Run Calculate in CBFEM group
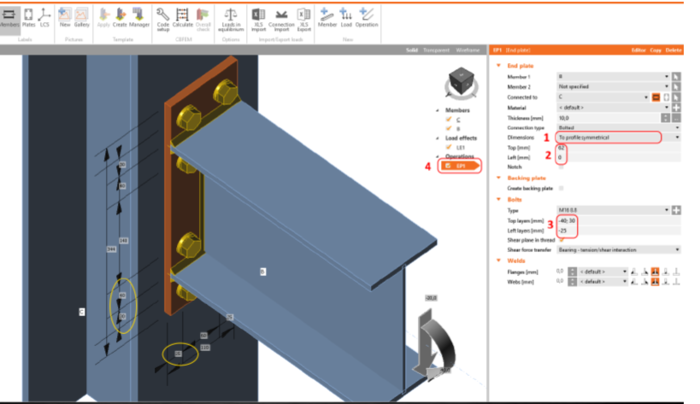700x404 pixels. click(x=183, y=18)
